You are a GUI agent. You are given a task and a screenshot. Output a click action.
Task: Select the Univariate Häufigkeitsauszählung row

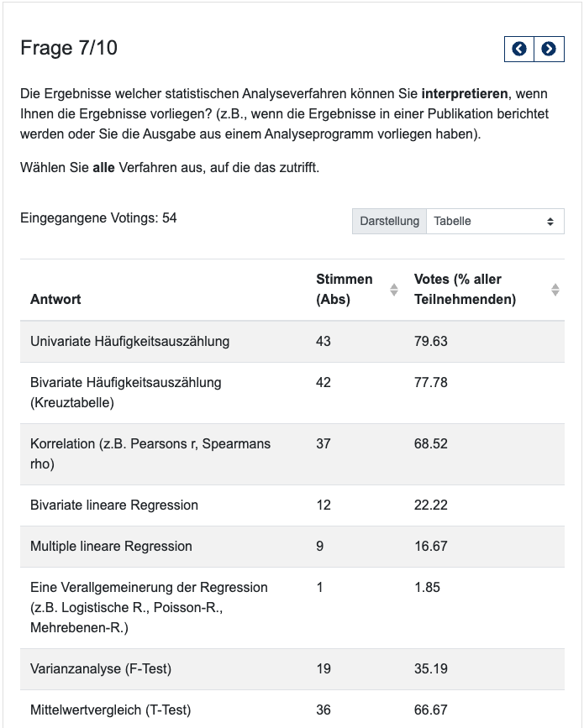click(x=129, y=342)
